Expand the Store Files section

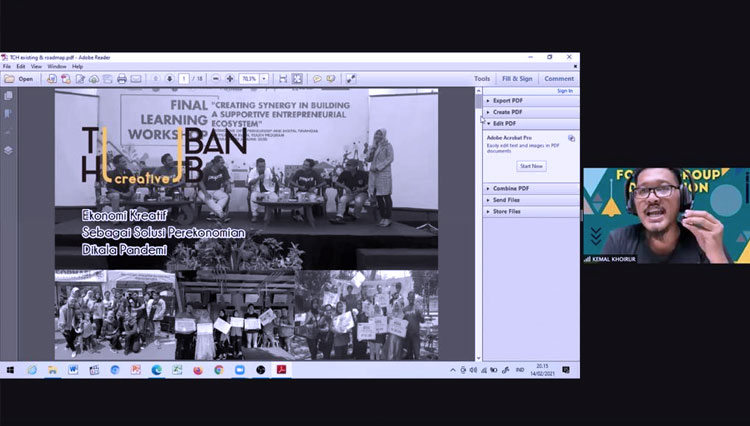coord(531,212)
